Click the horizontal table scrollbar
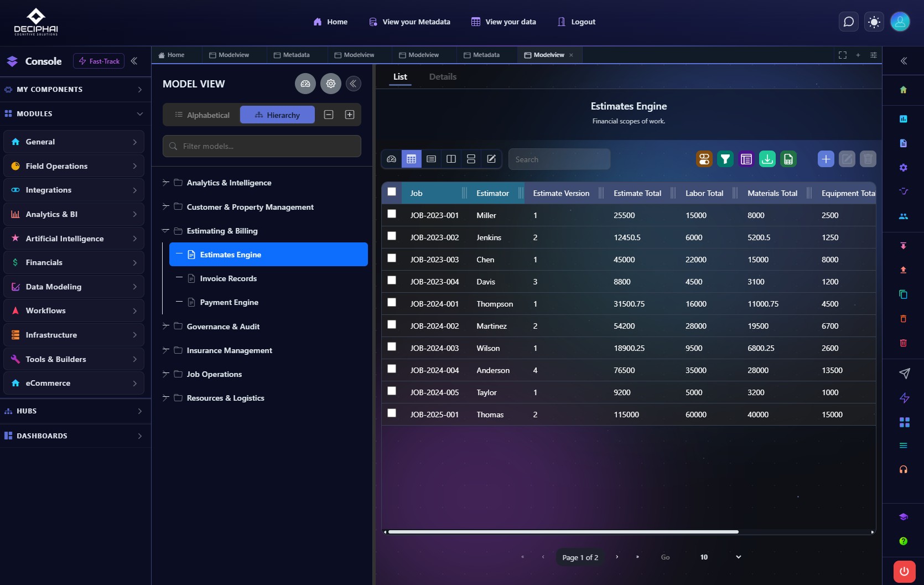Screen dimensions: 924x585 [x=563, y=532]
